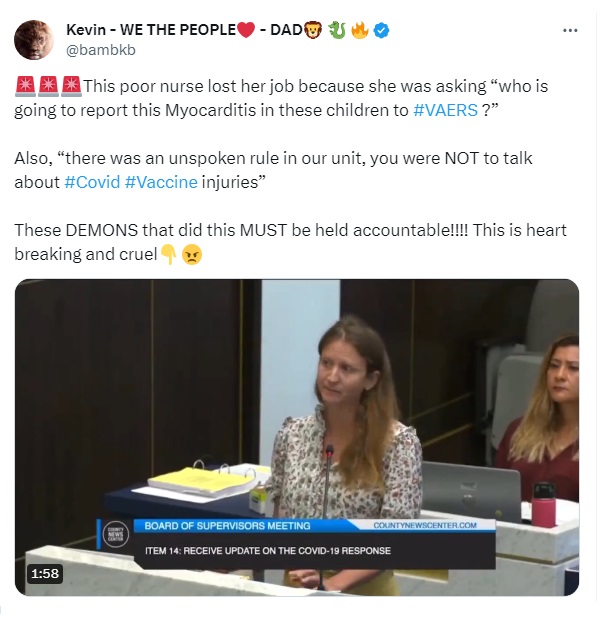This screenshot has width=600, height=622.
Task: Open the @bambkb handle profile
Action: pos(101,50)
